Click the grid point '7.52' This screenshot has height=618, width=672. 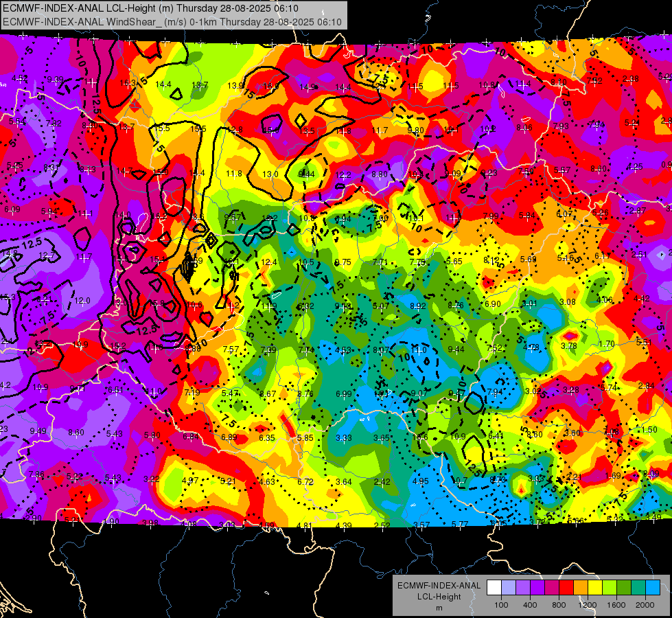494,348
